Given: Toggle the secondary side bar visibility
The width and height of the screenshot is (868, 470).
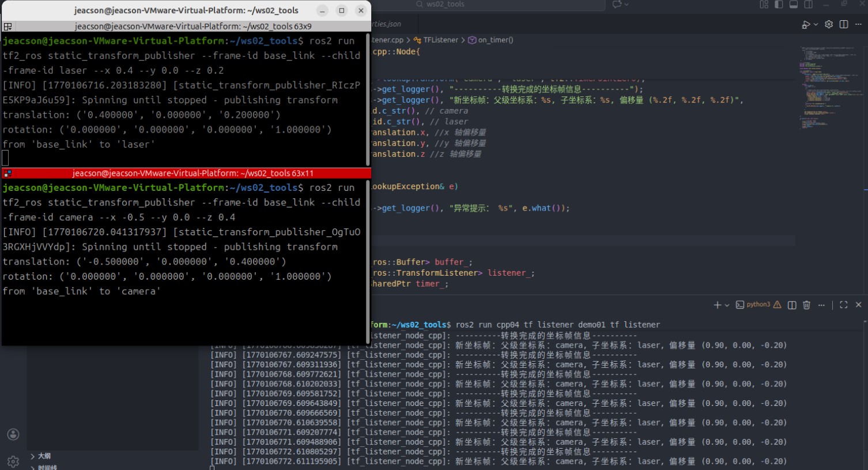Looking at the screenshot, I should pyautogui.click(x=807, y=5).
